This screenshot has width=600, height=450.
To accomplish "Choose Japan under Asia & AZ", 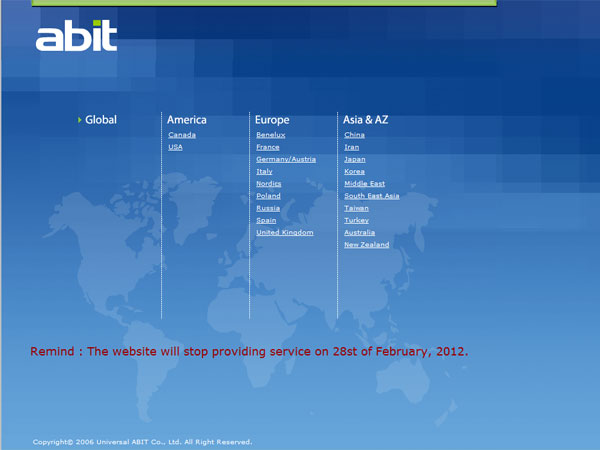I will click(355, 159).
